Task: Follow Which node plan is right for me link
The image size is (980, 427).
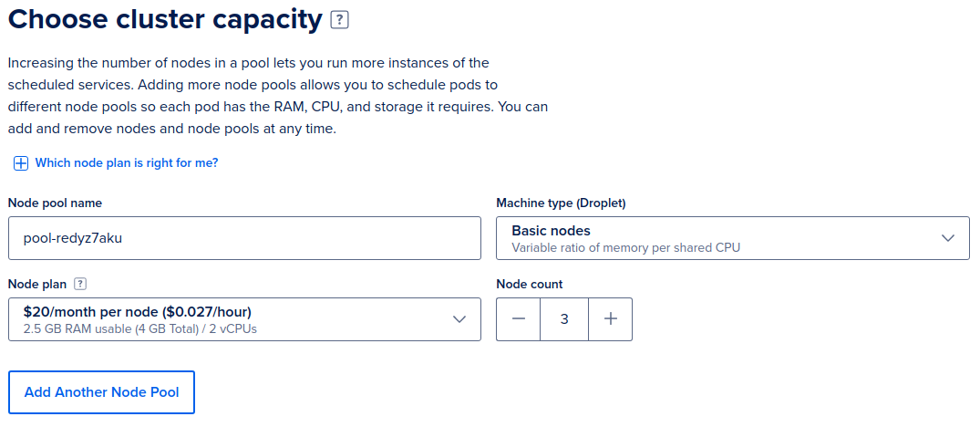Action: pyautogui.click(x=126, y=163)
